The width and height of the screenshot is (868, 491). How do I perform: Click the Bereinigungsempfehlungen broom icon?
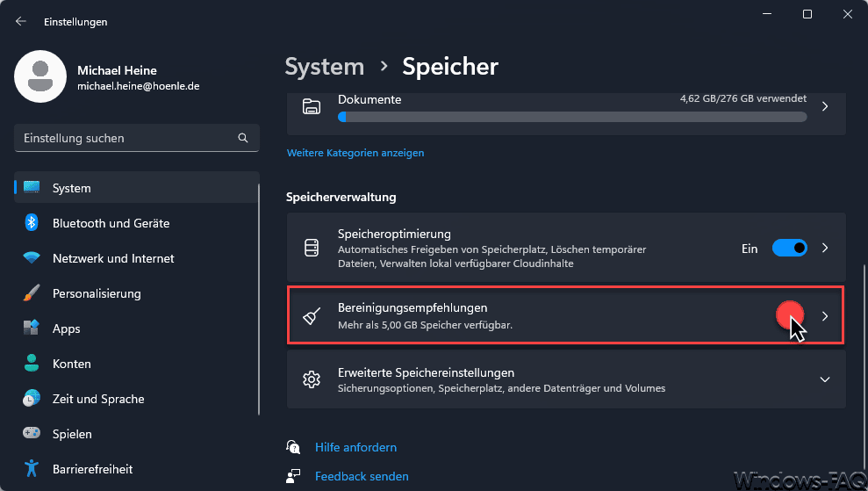[312, 316]
